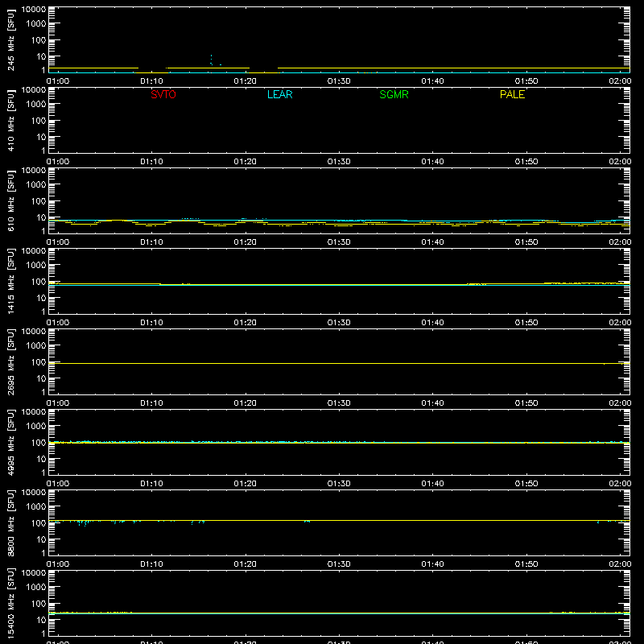Click the 100 y-axis label on 610 MHz plot
The height and width of the screenshot is (644, 644).
coord(39,201)
